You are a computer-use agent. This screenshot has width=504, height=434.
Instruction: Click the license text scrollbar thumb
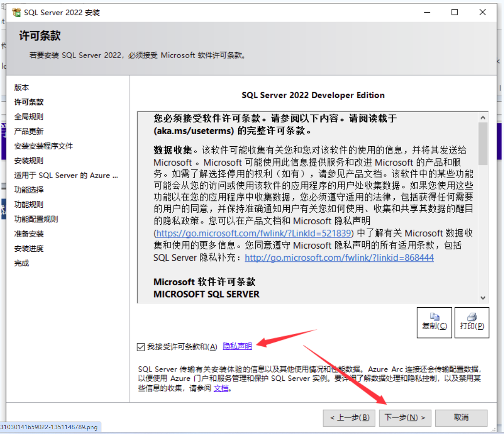[x=483, y=143]
